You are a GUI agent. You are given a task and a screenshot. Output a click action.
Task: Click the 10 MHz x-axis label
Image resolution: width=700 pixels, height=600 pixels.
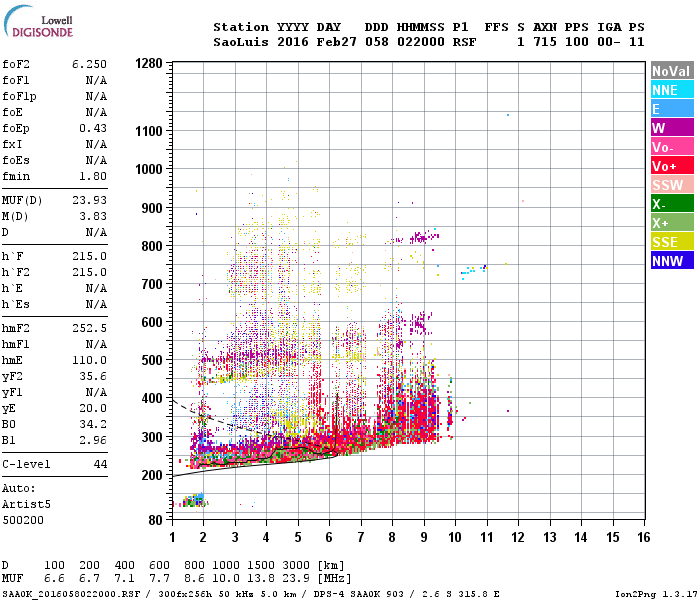(455, 537)
